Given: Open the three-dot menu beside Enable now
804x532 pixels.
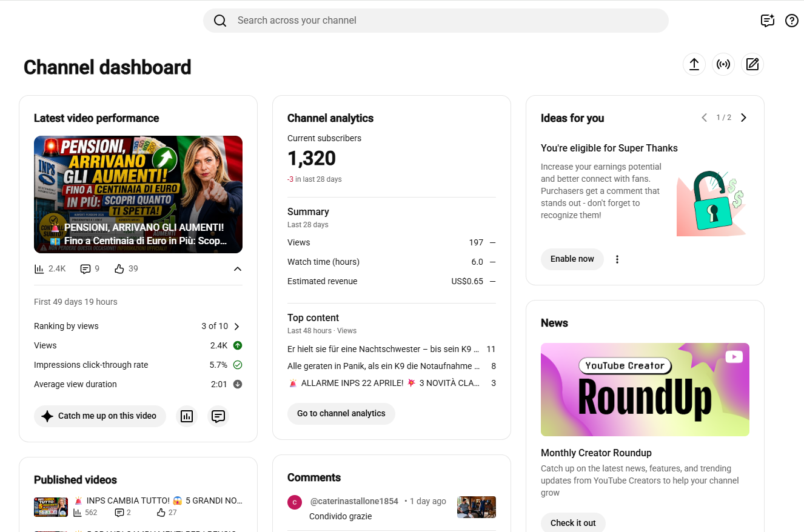Looking at the screenshot, I should point(617,259).
